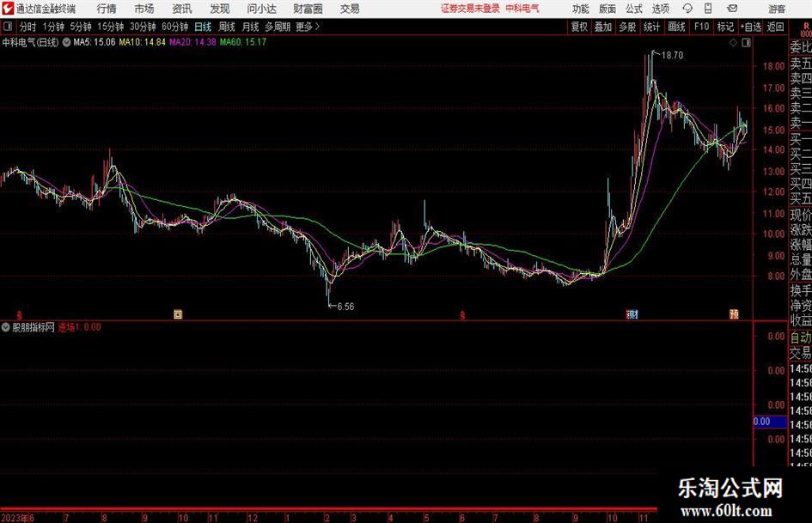The image size is (812, 523).
Task: Click the diamond marker icon above chart
Action: tap(733, 43)
